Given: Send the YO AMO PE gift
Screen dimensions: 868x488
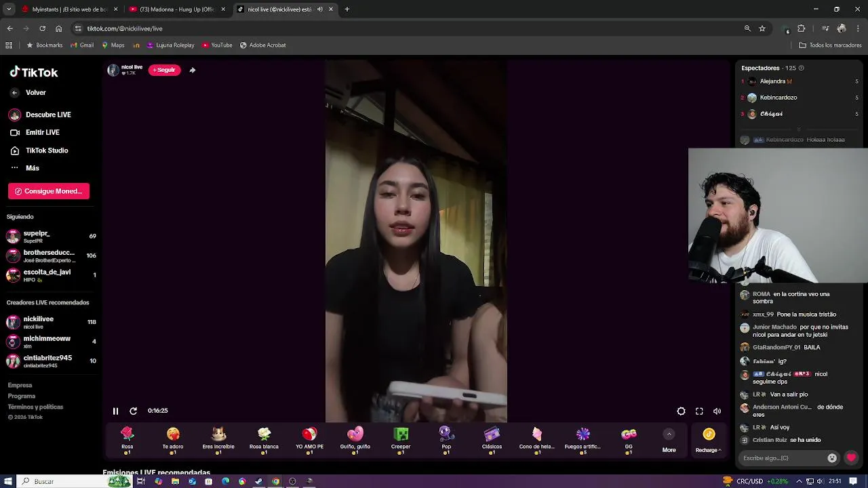Looking at the screenshot, I should pyautogui.click(x=309, y=439).
